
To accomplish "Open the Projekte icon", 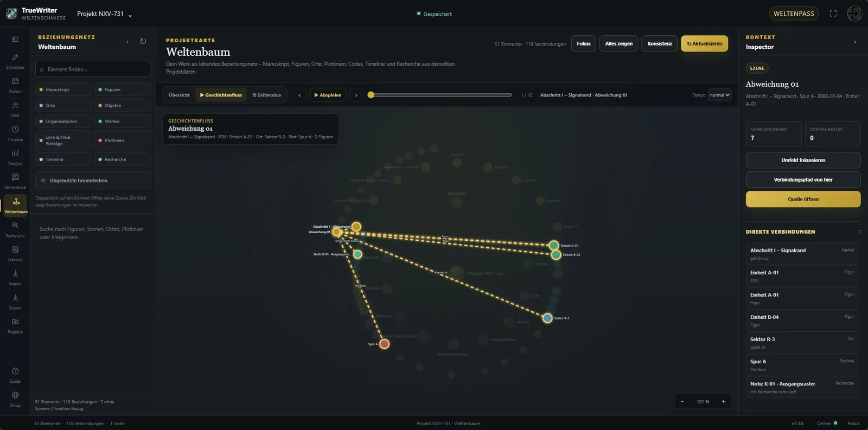I will (x=15, y=322).
